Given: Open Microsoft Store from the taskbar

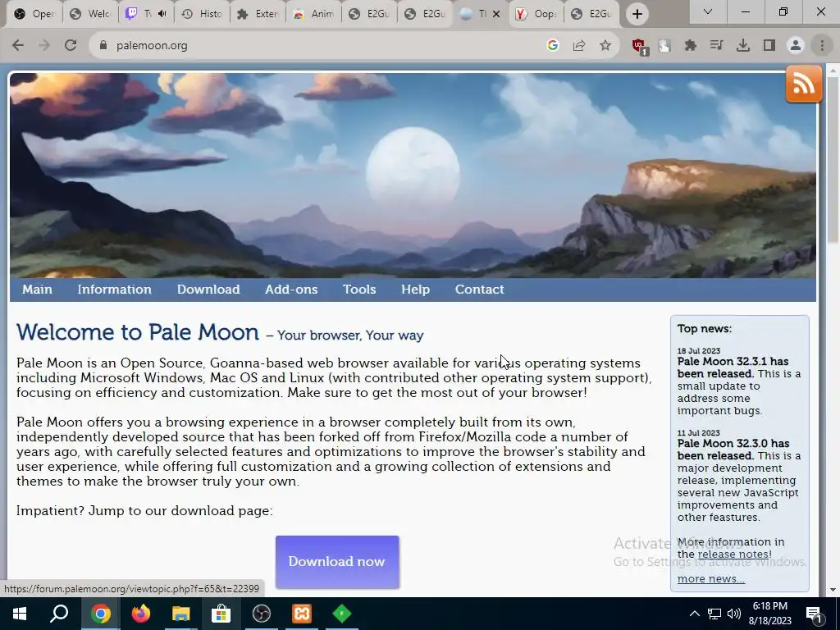Looking at the screenshot, I should (221, 614).
